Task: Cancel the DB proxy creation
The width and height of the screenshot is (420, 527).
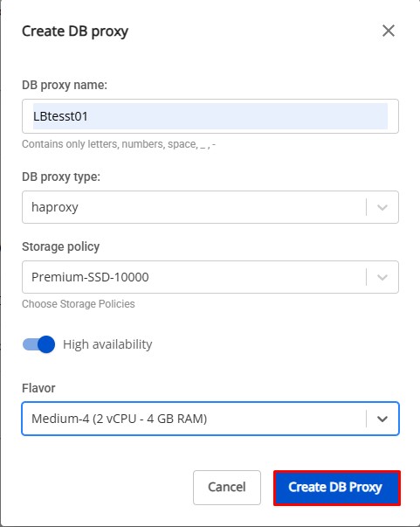Action: [227, 488]
